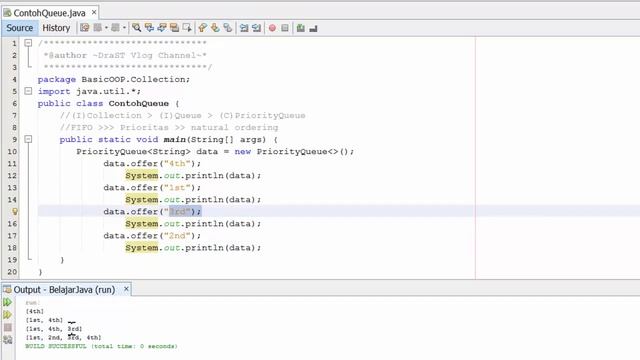Select the Output - BelajarJava (run) tab
Image resolution: width=640 pixels, height=360 pixels.
(64, 289)
